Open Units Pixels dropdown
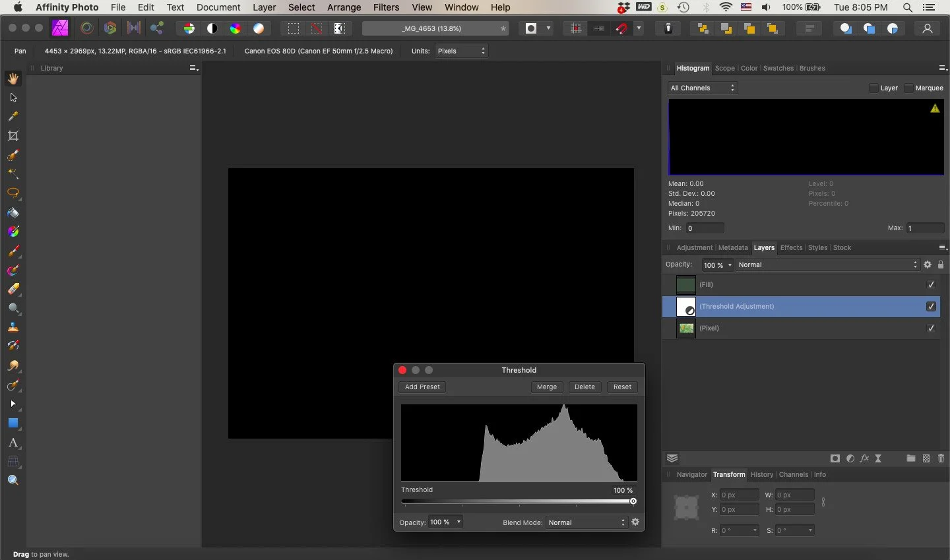The height and width of the screenshot is (560, 950). coord(461,51)
